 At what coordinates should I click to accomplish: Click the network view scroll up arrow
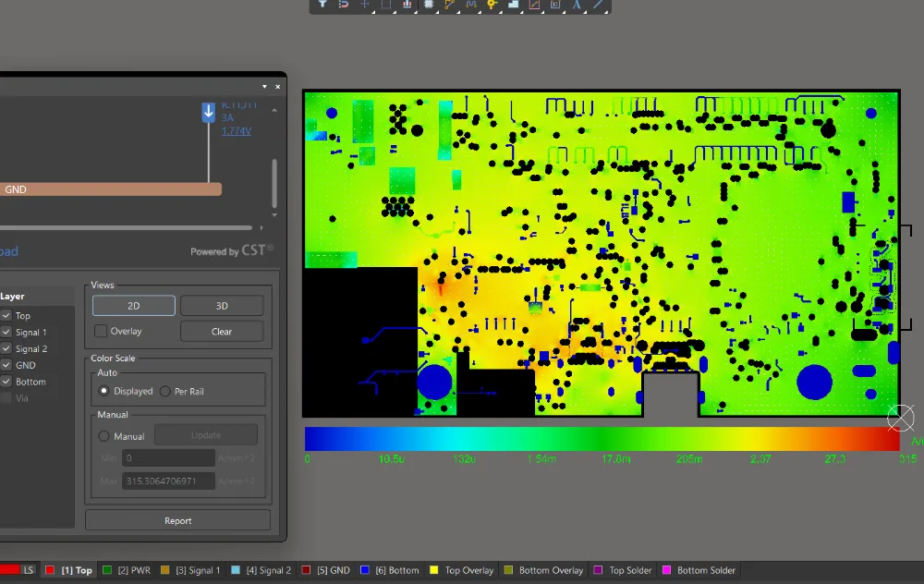[274, 110]
